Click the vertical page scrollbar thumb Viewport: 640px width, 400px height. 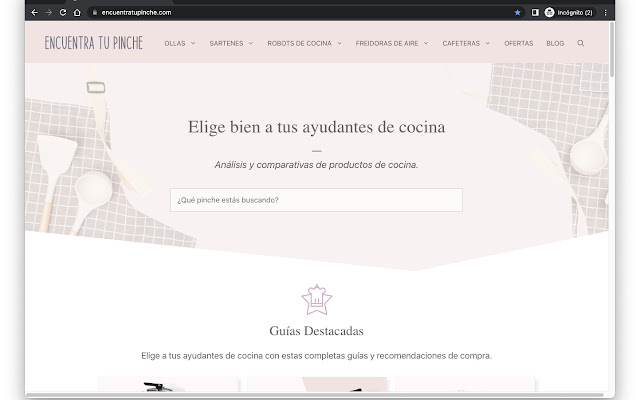pos(611,49)
